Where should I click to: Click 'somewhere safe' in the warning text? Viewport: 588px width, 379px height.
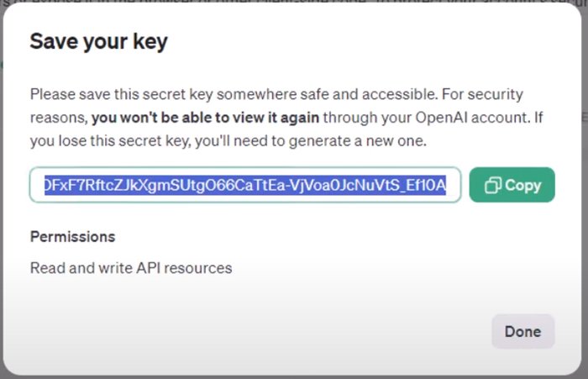click(272, 94)
